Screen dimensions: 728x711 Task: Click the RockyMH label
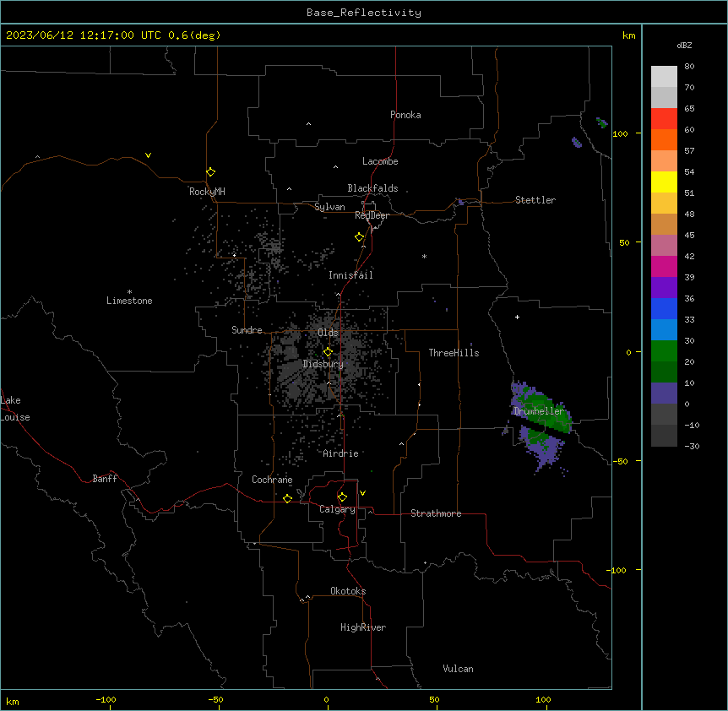click(x=207, y=192)
